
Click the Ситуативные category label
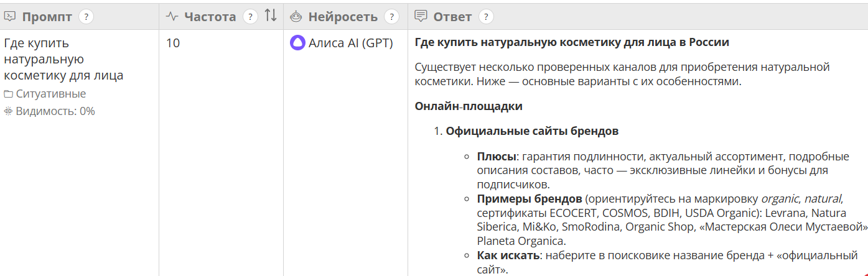pos(51,94)
